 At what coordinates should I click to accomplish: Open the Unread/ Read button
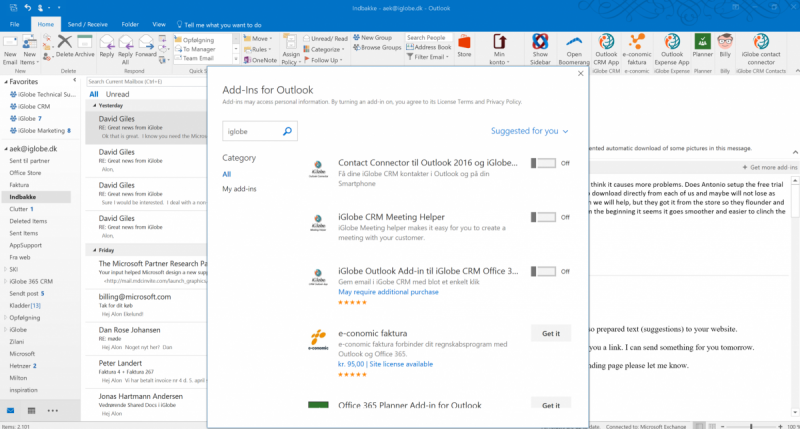point(326,38)
